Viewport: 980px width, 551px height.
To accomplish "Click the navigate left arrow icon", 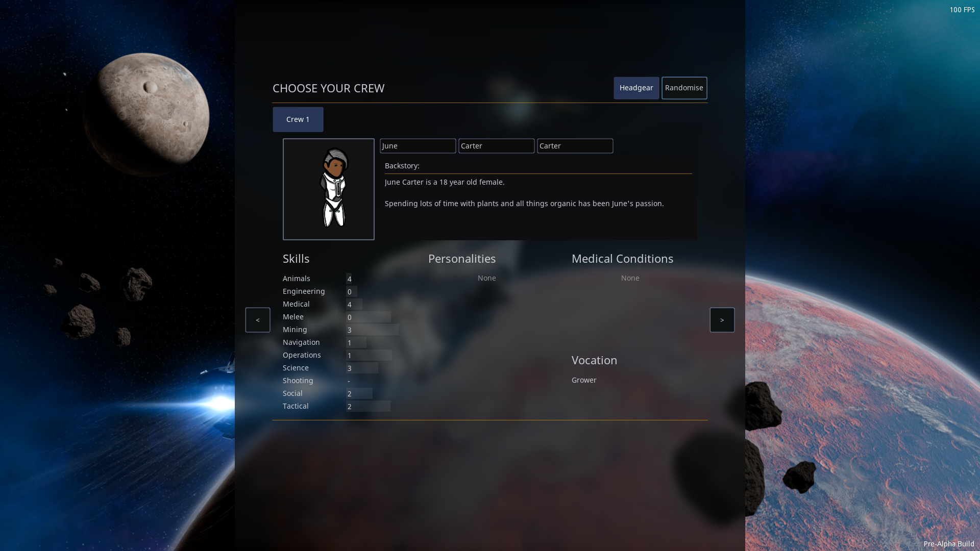I will 258,320.
